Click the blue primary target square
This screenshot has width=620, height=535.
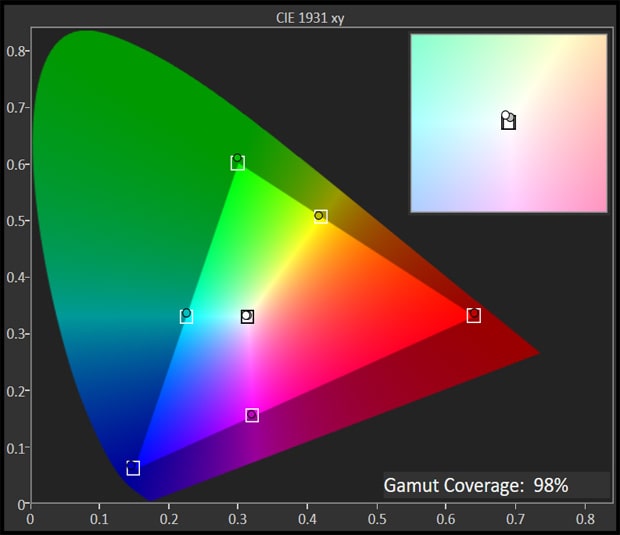point(133,468)
